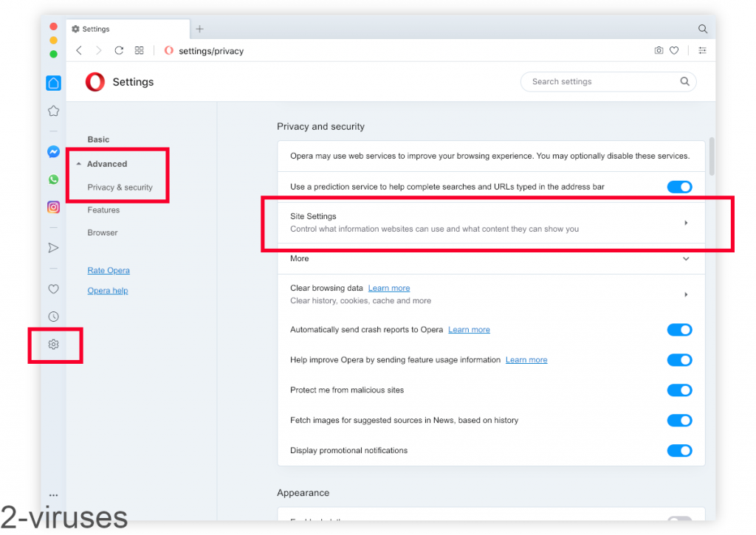Click the Search settings field
756x535 pixels.
pyautogui.click(x=608, y=81)
